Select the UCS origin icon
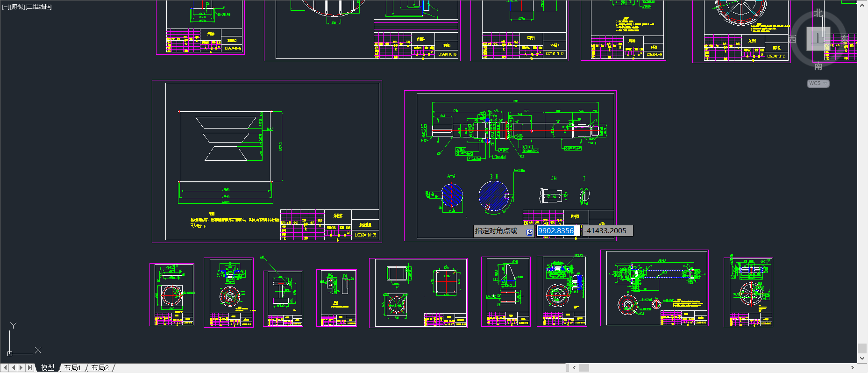The image size is (868, 373). [x=10, y=353]
